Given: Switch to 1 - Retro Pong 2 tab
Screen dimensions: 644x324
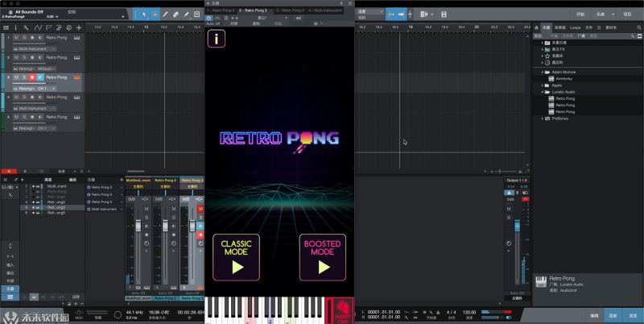Looking at the screenshot, I should (x=221, y=10).
